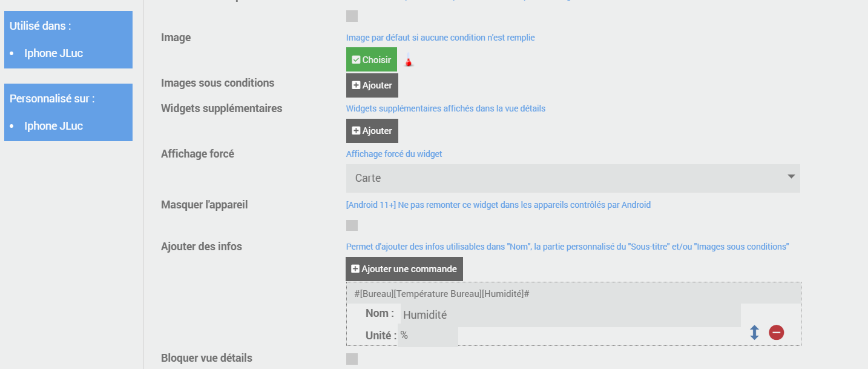This screenshot has height=369, width=868.
Task: Tick the checkbox above the Image row
Action: point(352,16)
